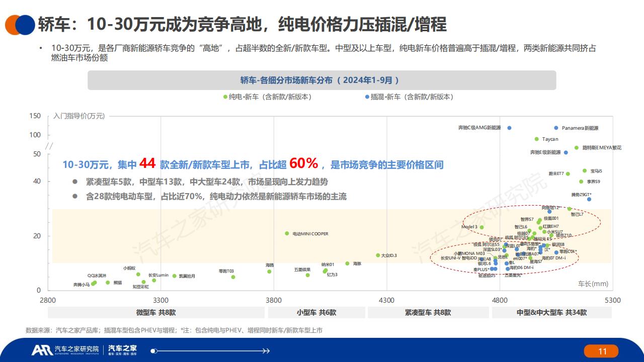
Task: Select the 小蚂蚁 green data point
Action: tap(138, 275)
